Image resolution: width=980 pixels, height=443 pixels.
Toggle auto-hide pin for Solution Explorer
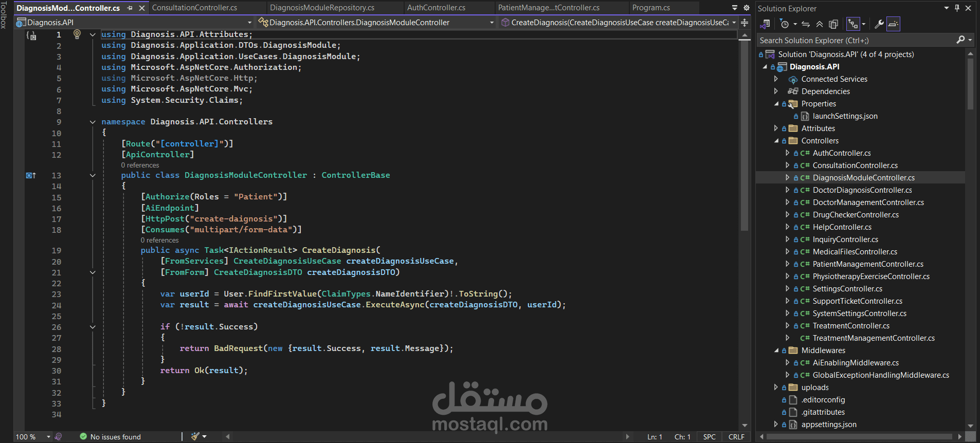pos(957,8)
